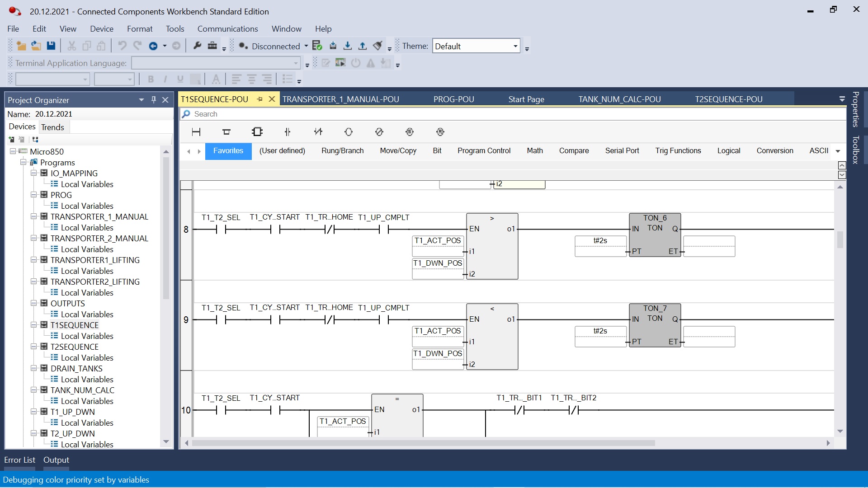This screenshot has width=868, height=488.
Task: Switch to the T2SEQUENCE-POU tab
Action: [728, 99]
